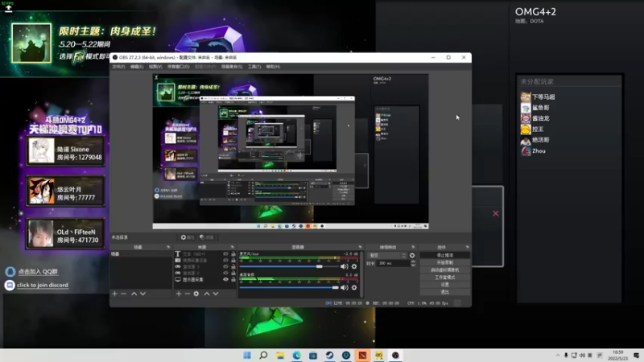Viewport: 644px width, 362px height.
Task: Open the 麦克风/Aux audio settings gear
Action: pyautogui.click(x=354, y=266)
